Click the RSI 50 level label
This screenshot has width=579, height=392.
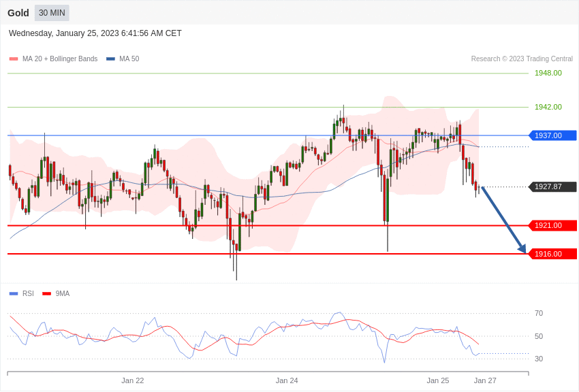[539, 336]
